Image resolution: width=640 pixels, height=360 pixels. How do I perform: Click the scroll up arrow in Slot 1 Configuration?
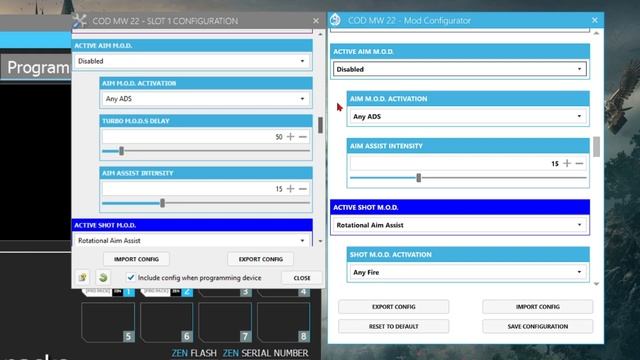[x=320, y=34]
